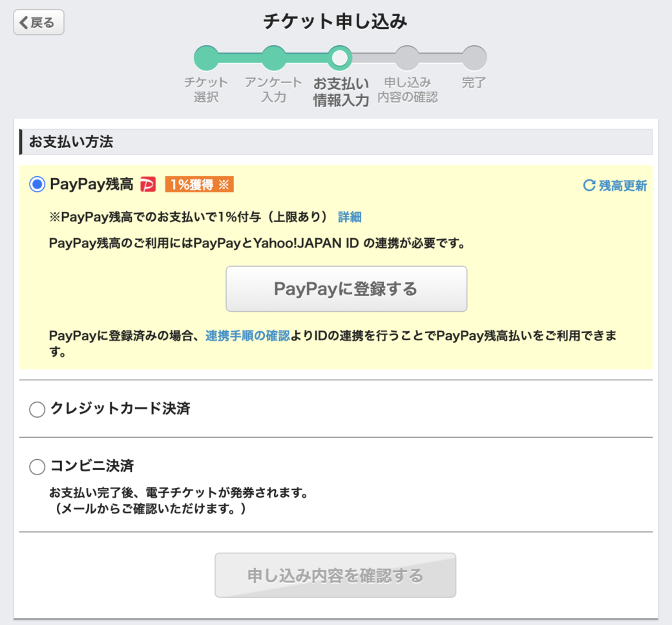Click the クレジットカード決済 label text
672x625 pixels.
point(120,408)
